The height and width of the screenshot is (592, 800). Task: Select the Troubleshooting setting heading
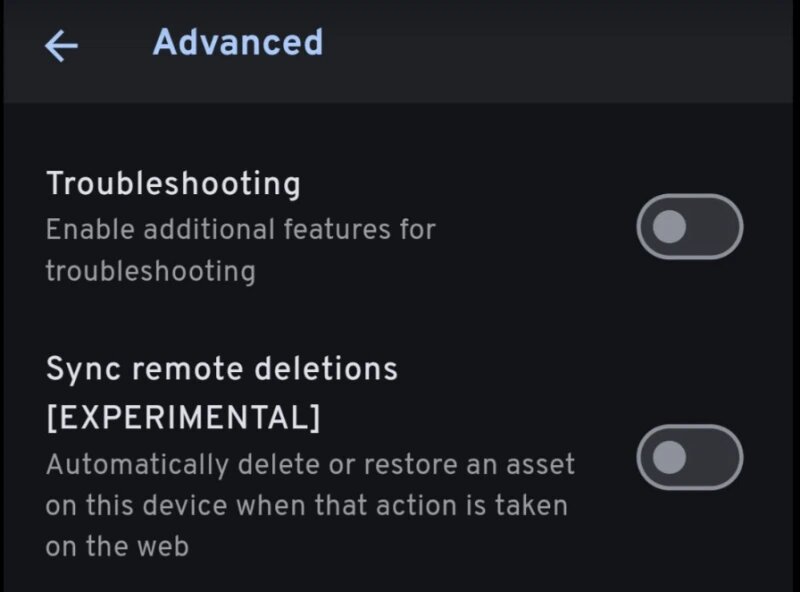[173, 184]
